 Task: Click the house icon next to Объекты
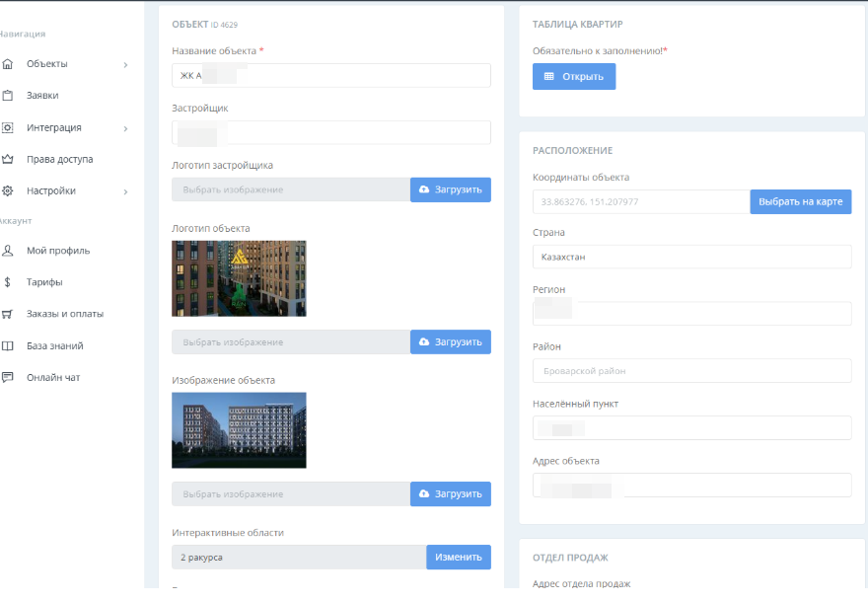tap(8, 64)
